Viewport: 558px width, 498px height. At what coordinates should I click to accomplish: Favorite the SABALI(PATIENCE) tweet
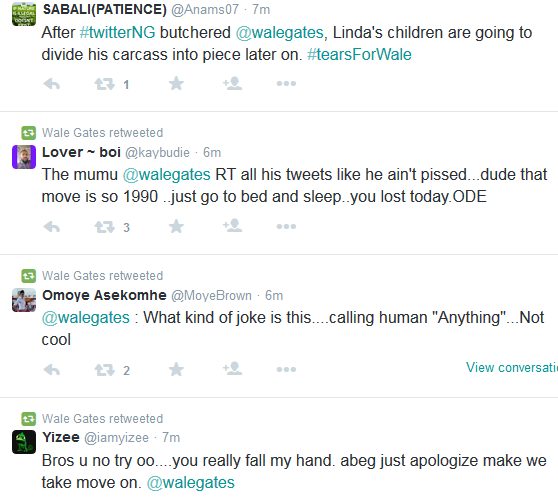176,84
